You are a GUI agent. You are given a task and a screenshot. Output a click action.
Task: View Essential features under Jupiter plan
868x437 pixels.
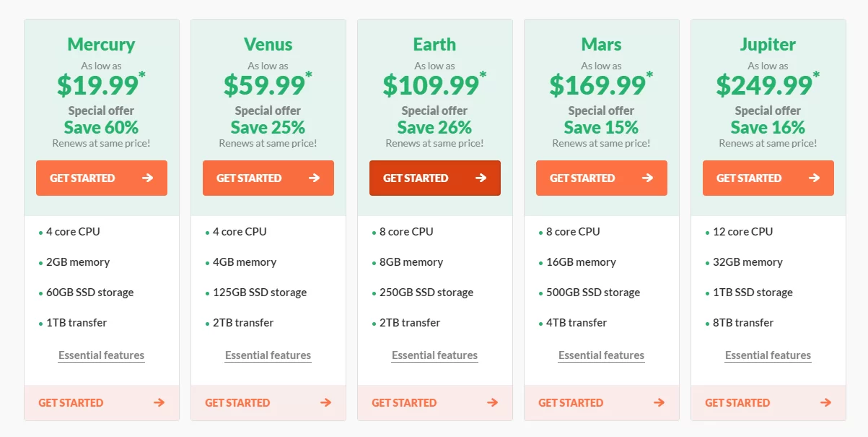click(x=768, y=355)
